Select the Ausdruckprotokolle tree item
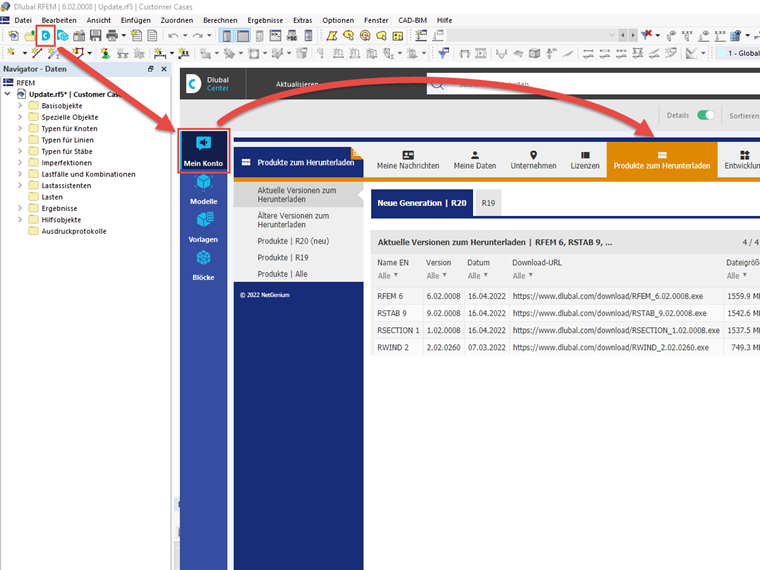Viewport: 760px width, 570px height. [74, 231]
